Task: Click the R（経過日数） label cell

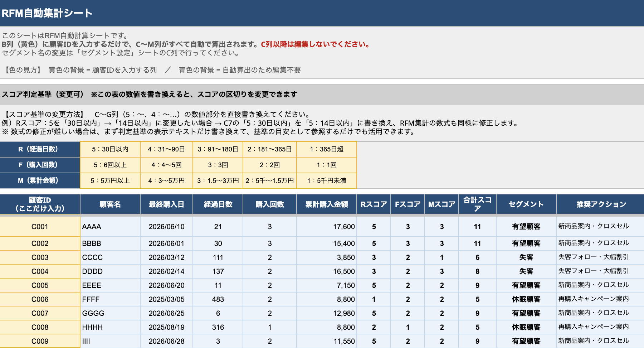Action: click(40, 149)
